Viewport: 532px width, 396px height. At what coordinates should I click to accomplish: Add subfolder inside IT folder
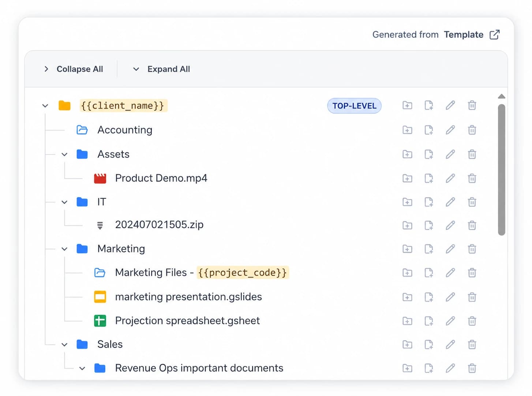(x=407, y=202)
